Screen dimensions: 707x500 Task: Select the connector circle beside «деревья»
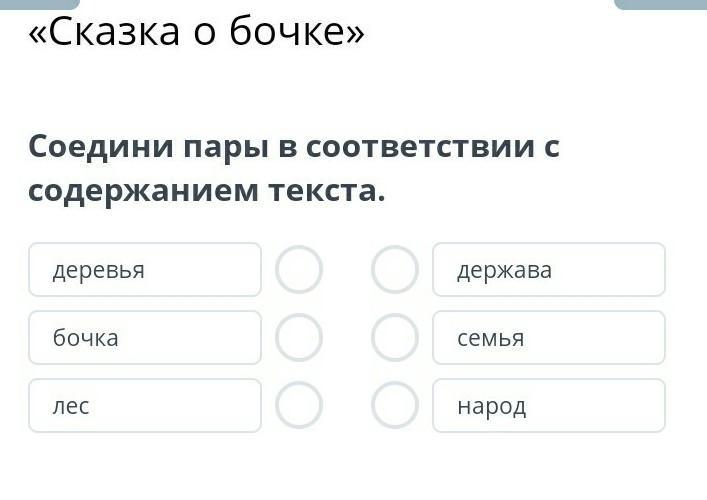point(299,270)
